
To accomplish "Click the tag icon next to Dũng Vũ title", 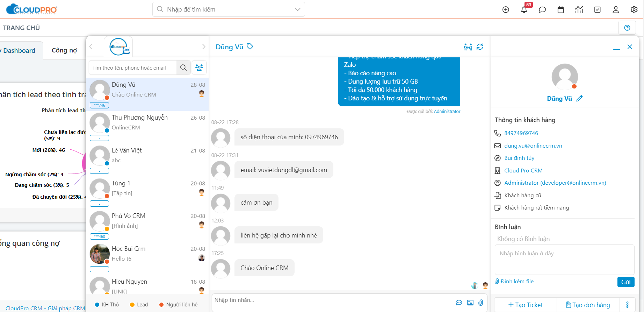I will [250, 47].
